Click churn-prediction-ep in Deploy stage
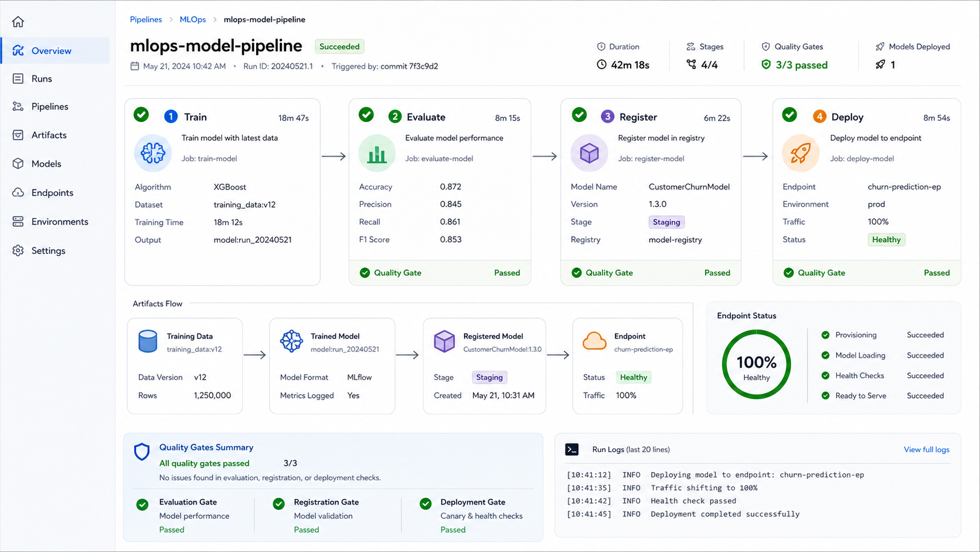980x552 pixels. click(x=904, y=187)
